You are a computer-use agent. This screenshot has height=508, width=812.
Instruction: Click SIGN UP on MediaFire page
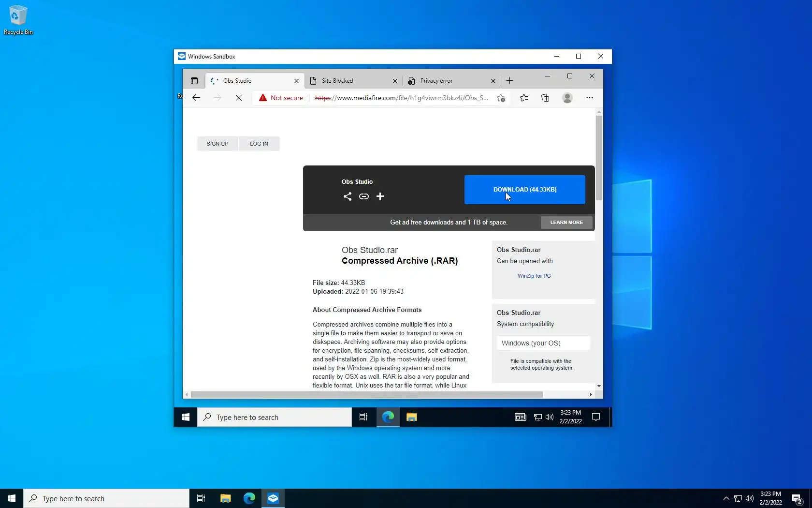217,144
